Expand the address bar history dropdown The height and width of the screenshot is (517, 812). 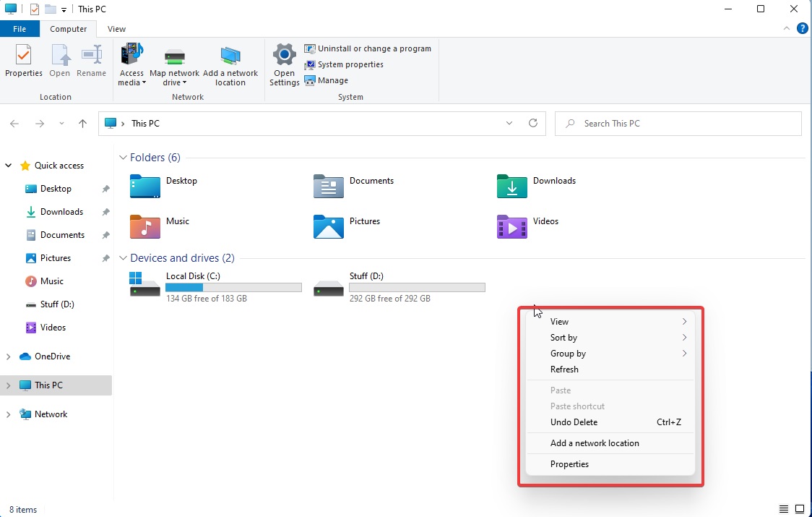point(509,124)
